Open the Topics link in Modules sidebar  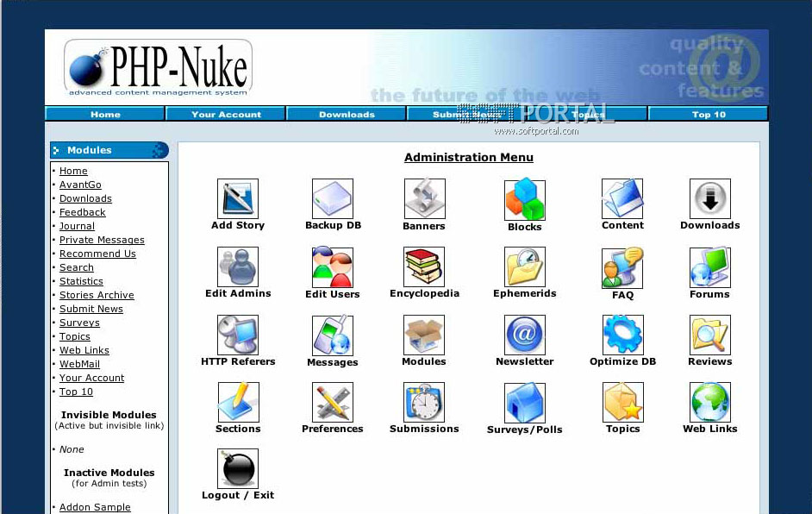click(75, 337)
